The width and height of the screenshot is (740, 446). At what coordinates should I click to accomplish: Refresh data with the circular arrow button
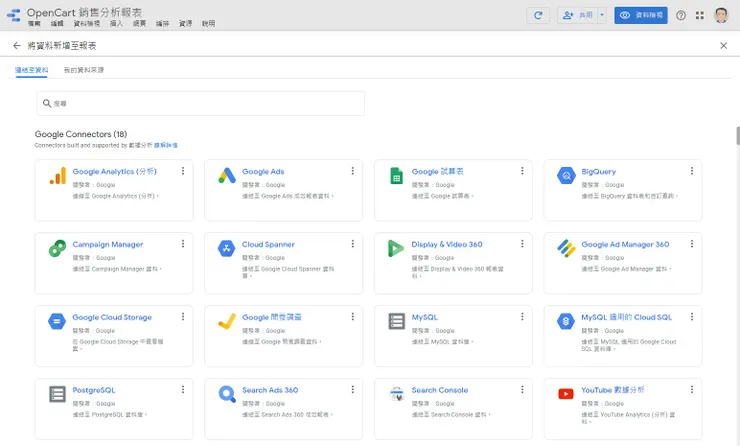click(538, 15)
